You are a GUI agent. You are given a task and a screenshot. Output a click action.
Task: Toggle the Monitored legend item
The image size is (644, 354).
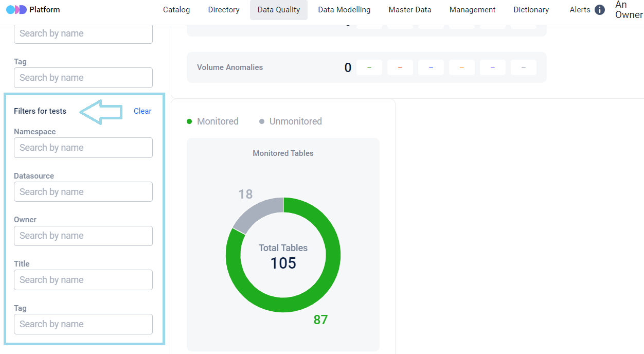(212, 121)
